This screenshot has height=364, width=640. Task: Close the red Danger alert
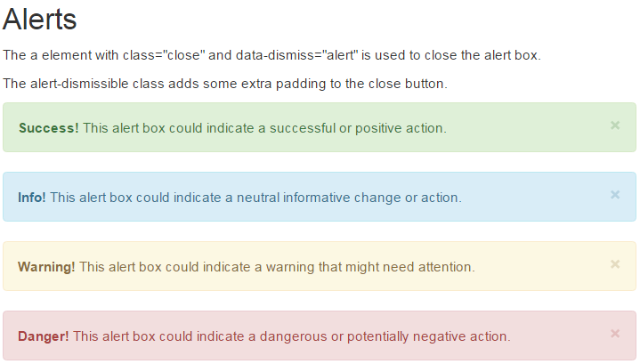[614, 334]
